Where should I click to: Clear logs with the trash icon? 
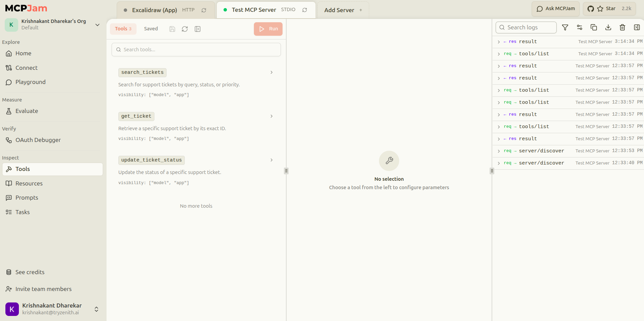tap(622, 28)
